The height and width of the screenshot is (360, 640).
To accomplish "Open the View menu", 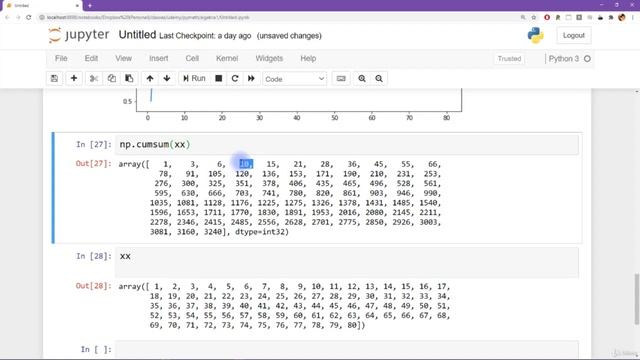I will (x=123, y=58).
